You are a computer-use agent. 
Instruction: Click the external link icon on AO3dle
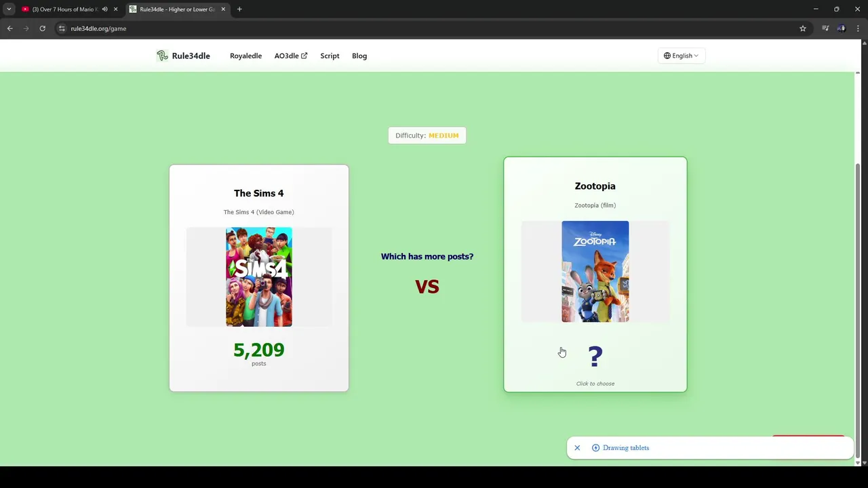pos(304,56)
